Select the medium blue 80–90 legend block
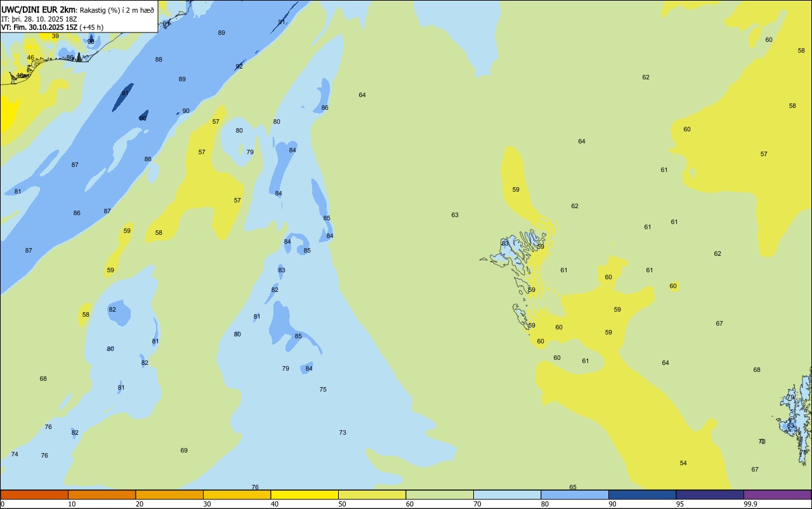This screenshot has width=812, height=509. tap(575, 494)
